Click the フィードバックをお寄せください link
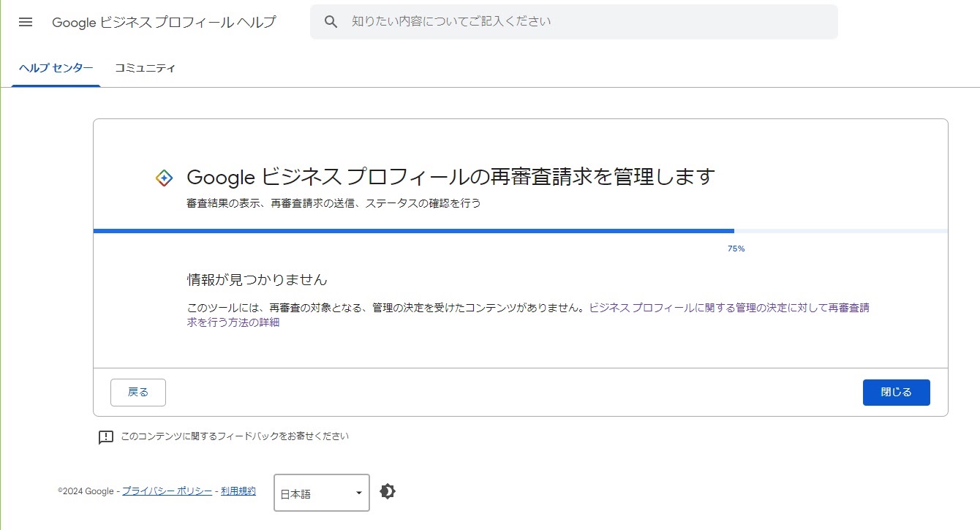This screenshot has width=980, height=530. (x=234, y=436)
